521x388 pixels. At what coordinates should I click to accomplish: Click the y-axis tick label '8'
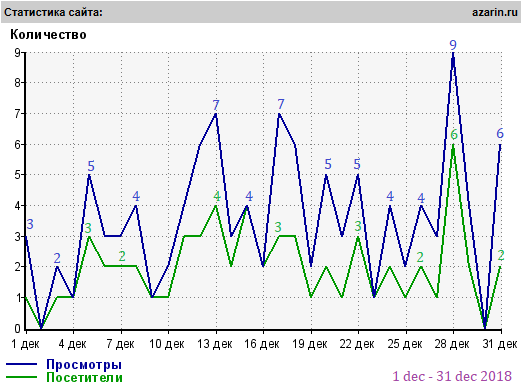17,82
